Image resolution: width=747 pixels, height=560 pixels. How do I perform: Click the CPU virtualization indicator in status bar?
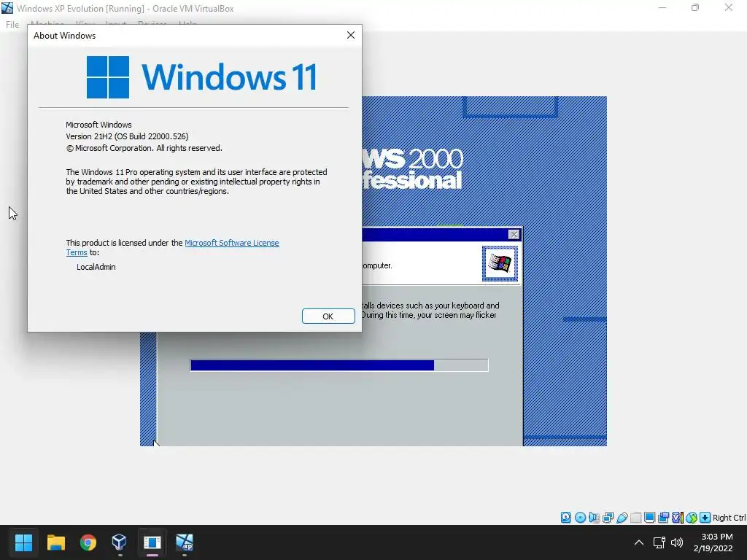(678, 517)
